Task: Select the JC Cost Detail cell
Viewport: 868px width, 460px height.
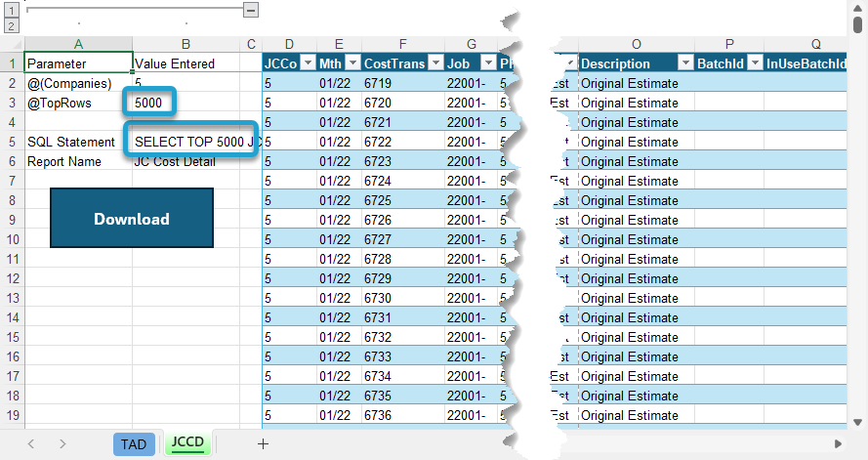Action: (186, 162)
